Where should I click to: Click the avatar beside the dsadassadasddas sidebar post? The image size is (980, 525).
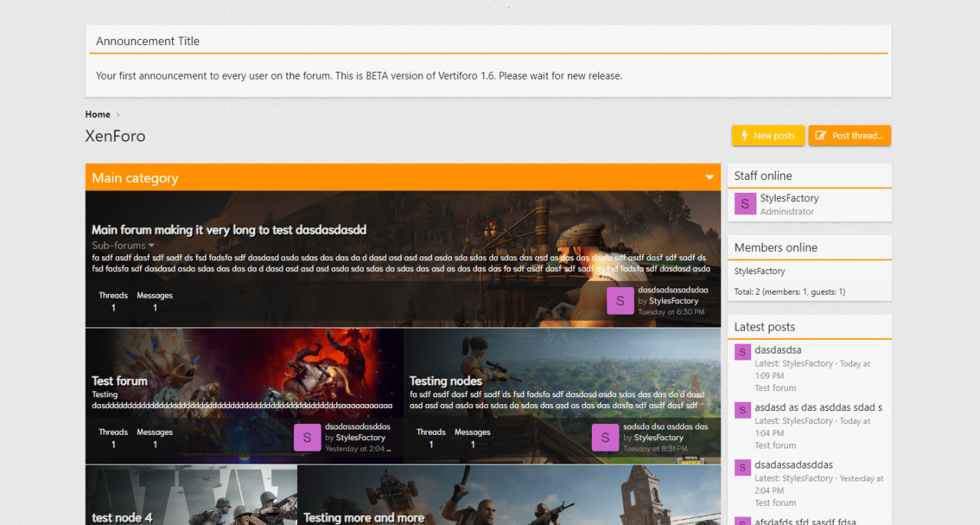pyautogui.click(x=742, y=467)
